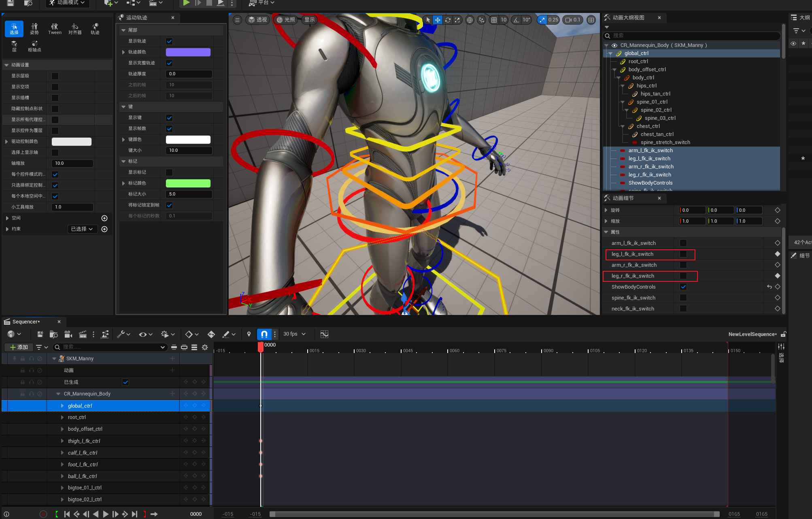Open the 姿势 (Poses) tool
This screenshot has height=519, width=812.
coord(34,29)
